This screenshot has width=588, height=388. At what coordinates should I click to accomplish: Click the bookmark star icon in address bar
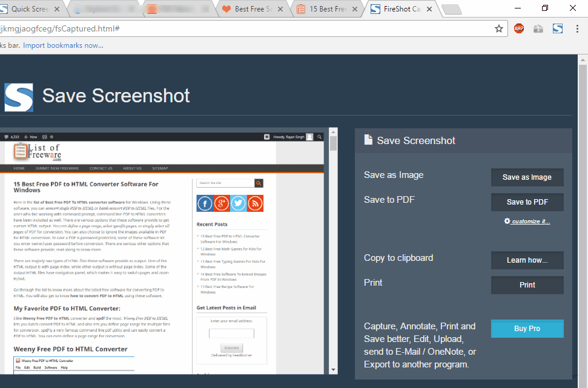point(499,28)
